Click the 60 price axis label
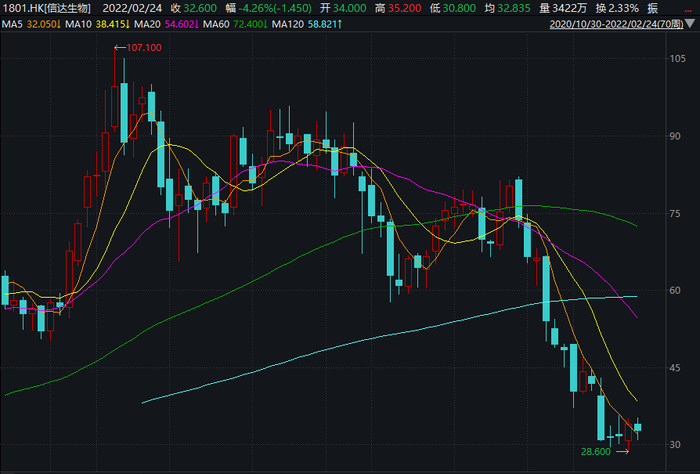Viewport: 700px width, 474px height. pos(675,291)
